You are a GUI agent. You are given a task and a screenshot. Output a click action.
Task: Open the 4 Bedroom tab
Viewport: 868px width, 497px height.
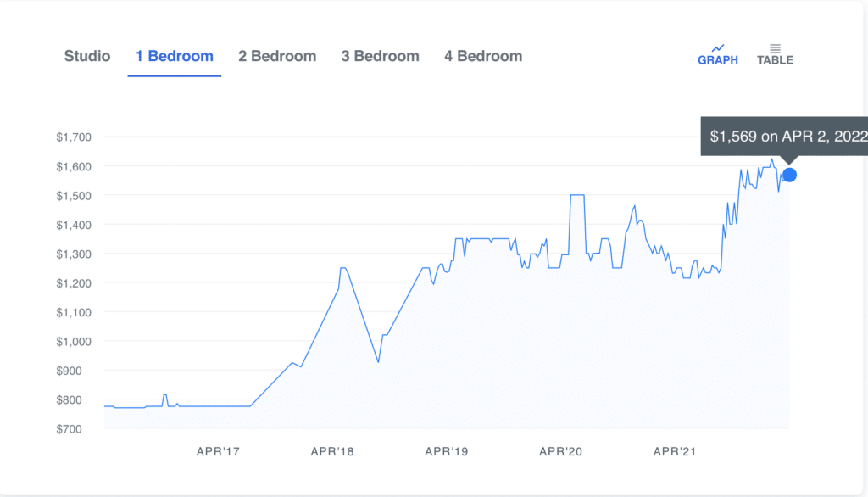(x=482, y=56)
